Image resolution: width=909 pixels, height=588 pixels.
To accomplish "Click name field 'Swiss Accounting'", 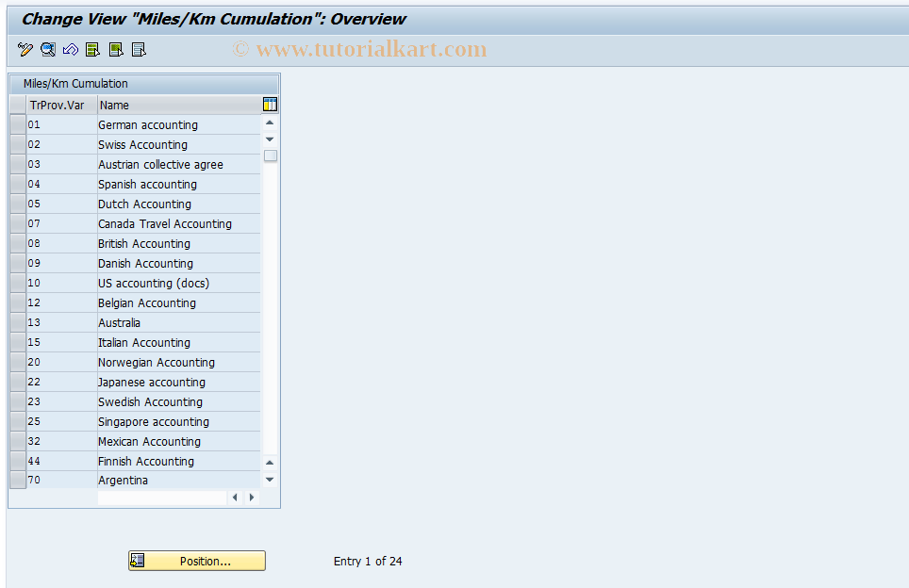I will pos(178,144).
